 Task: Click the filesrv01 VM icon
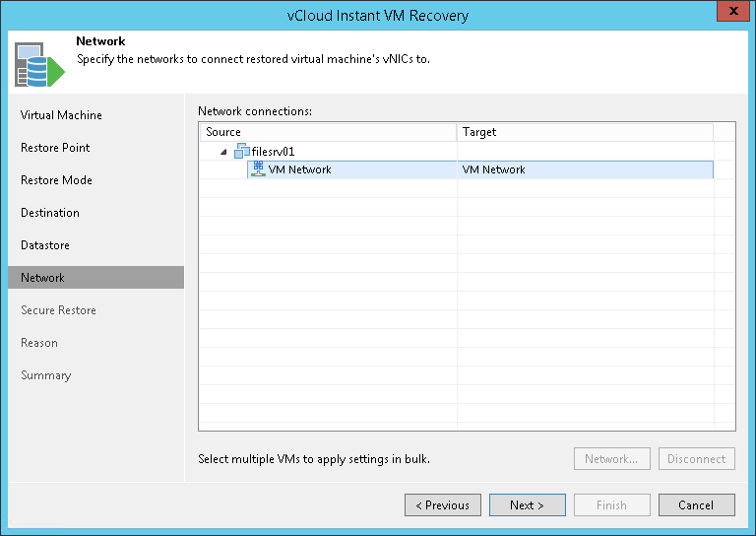[242, 151]
